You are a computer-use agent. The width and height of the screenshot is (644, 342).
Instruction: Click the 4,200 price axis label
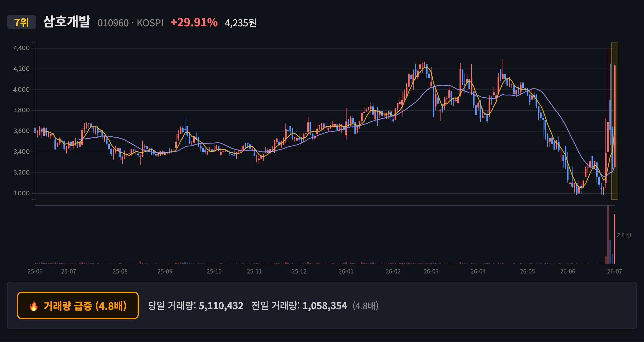[22, 69]
